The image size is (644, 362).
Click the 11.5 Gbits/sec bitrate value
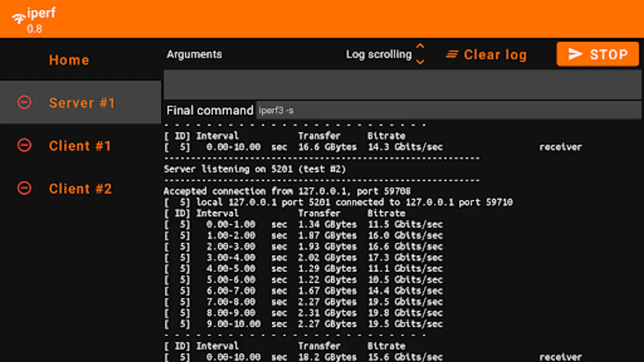[x=405, y=224]
